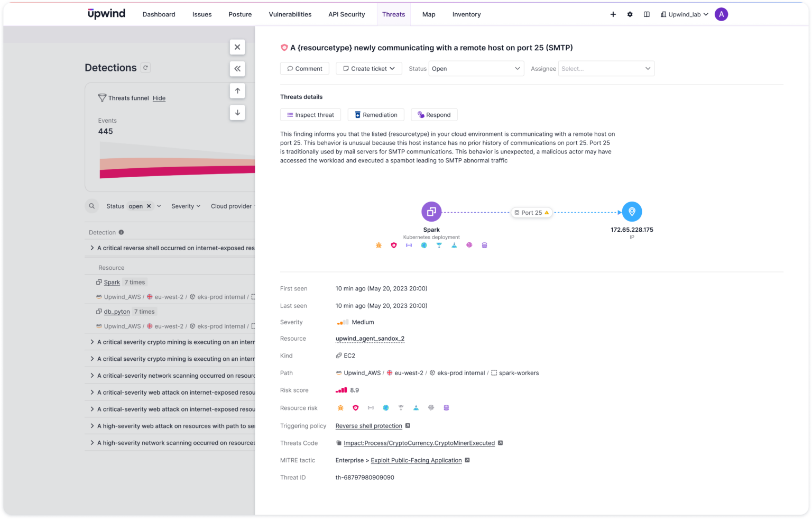This screenshot has height=519, width=812.
Task: Click the database risk icon next to resource risk
Action: pos(446,407)
